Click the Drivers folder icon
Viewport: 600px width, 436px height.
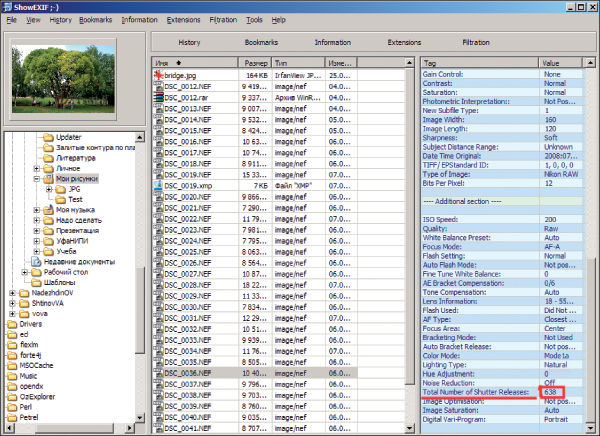tap(10, 324)
